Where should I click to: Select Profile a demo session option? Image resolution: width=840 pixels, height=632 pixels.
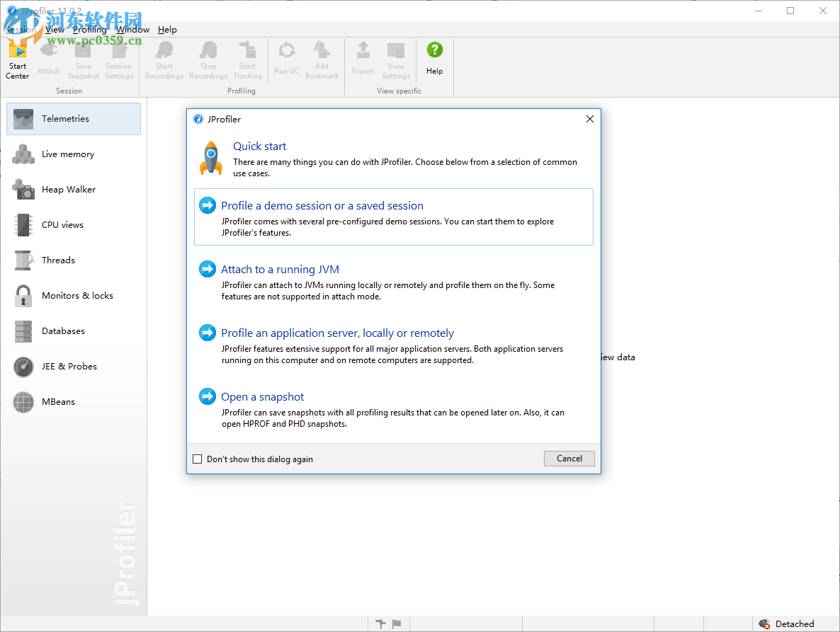click(322, 205)
